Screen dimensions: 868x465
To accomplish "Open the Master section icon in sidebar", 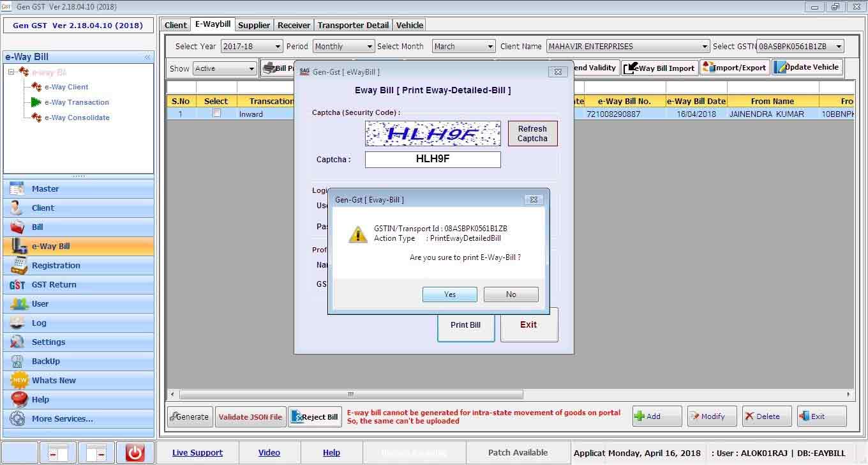I will 17,189.
